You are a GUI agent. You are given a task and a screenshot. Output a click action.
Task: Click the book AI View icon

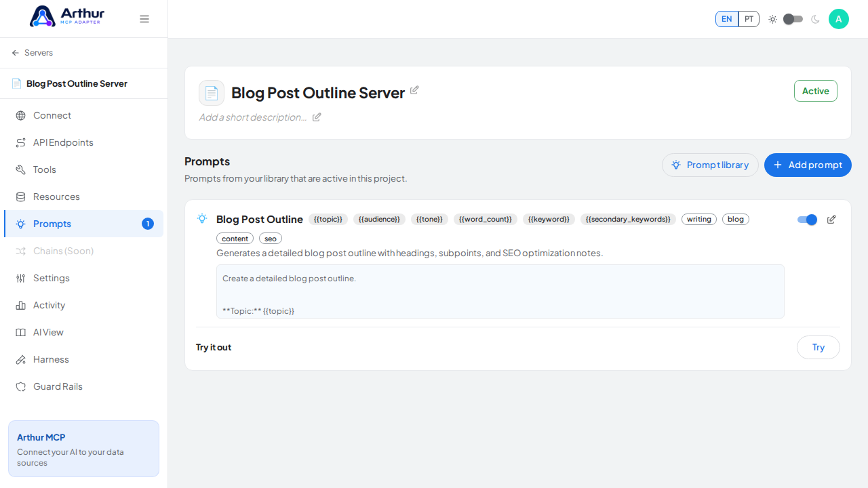tap(21, 332)
